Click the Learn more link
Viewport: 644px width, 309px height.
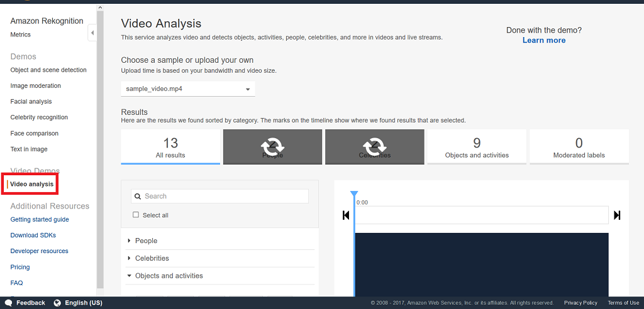tap(544, 40)
